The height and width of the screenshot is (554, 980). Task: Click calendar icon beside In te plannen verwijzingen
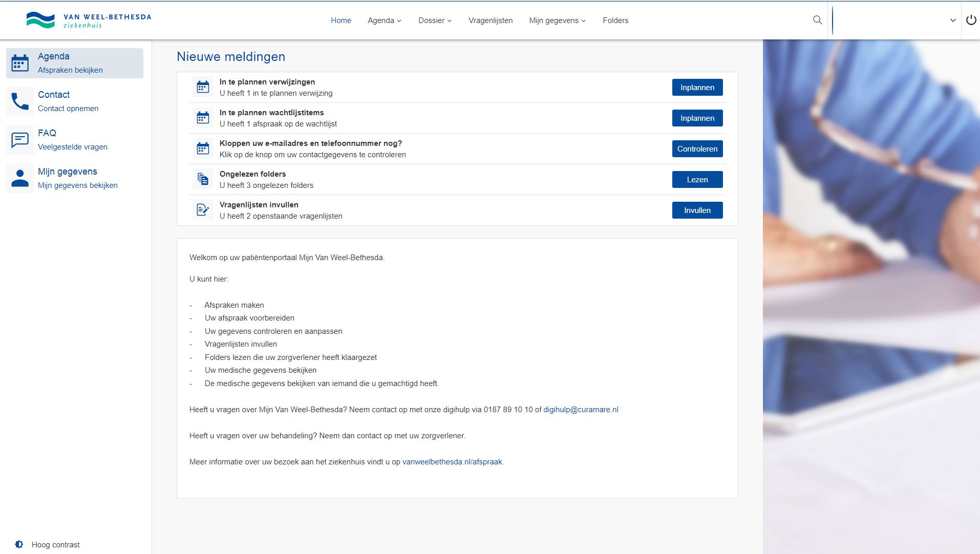[x=203, y=87]
